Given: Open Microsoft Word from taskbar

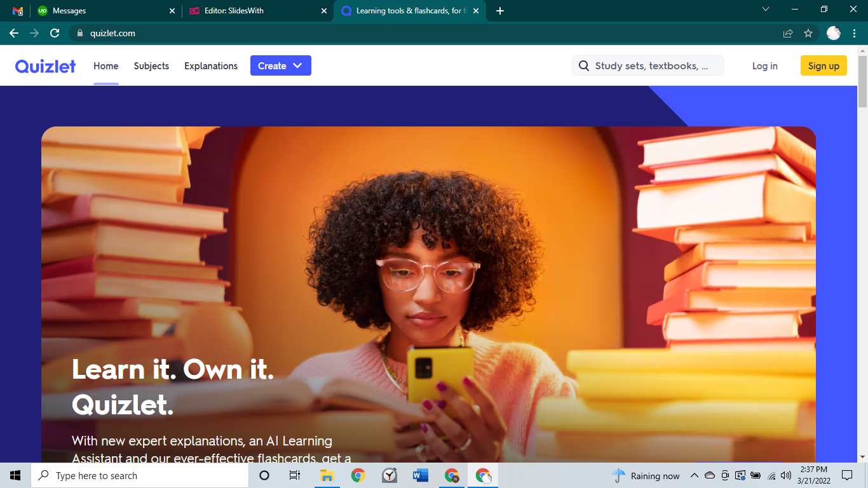Looking at the screenshot, I should [x=421, y=475].
